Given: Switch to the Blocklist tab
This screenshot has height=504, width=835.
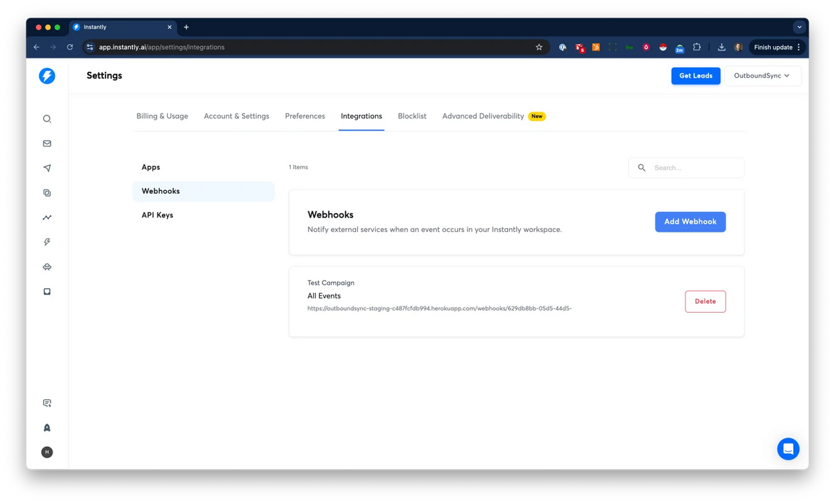Looking at the screenshot, I should [x=412, y=116].
